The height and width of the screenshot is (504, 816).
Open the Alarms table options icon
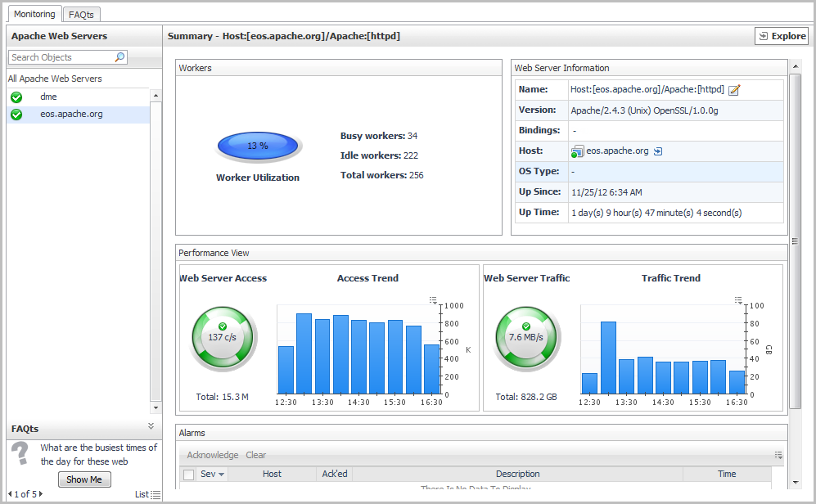coord(778,455)
